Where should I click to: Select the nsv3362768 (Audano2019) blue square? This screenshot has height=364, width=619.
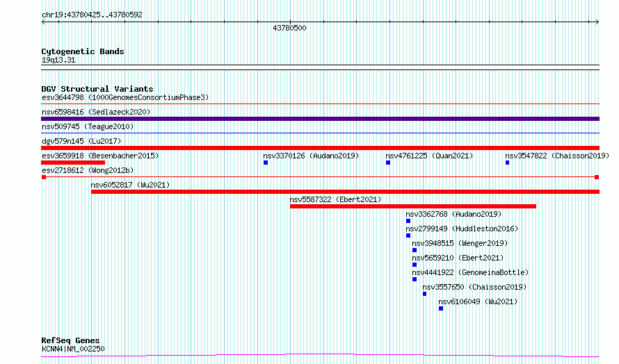[x=408, y=221]
